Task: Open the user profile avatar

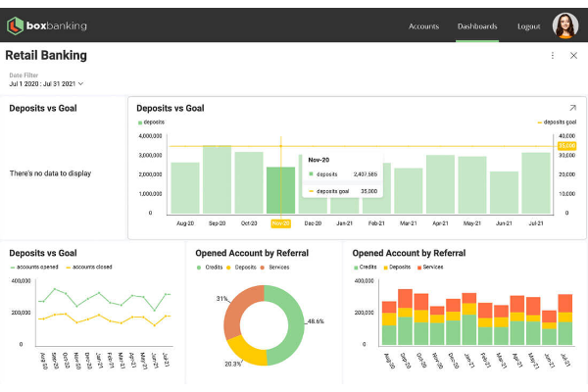Action: coord(565,25)
